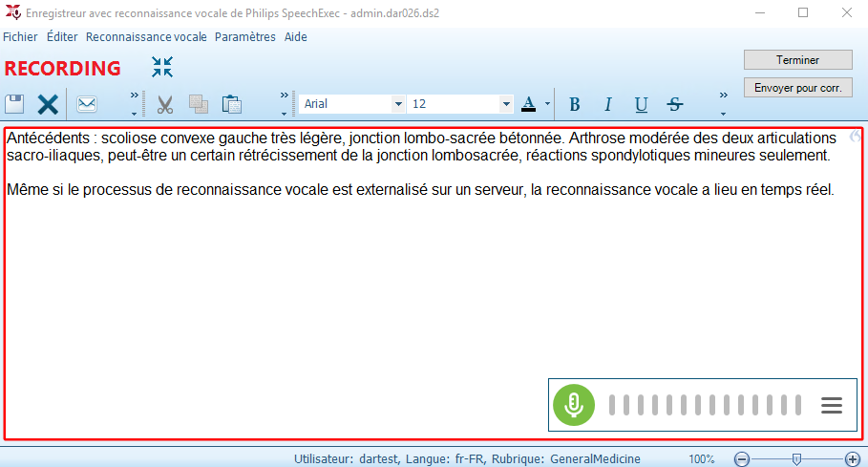
Task: Toggle strikethrough formatting
Action: [x=675, y=104]
